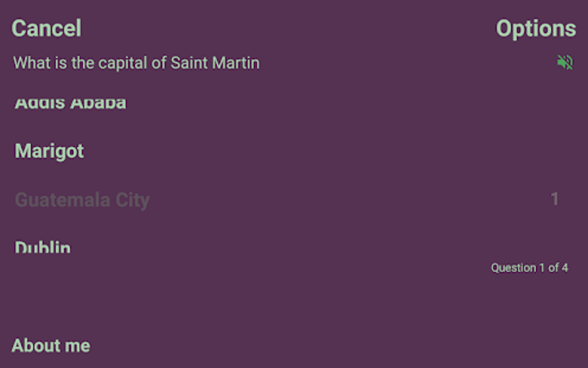588x368 pixels.
Task: Select the Dublin answer option
Action: click(43, 247)
